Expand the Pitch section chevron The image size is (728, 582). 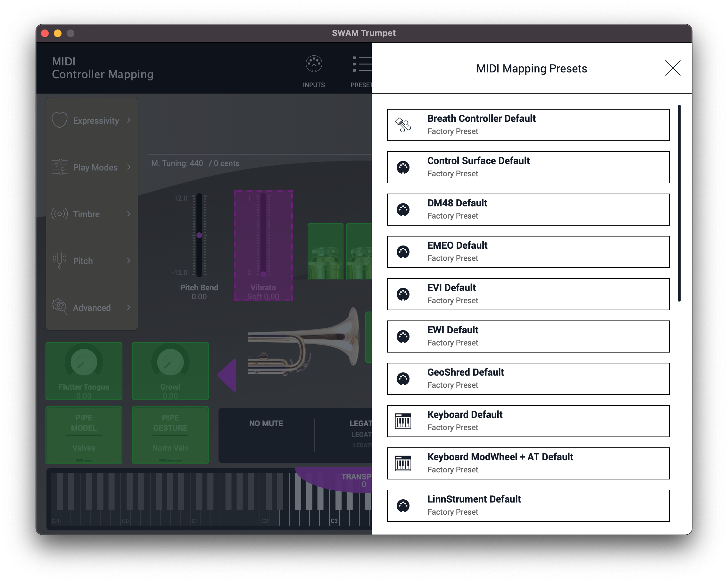[x=128, y=261]
